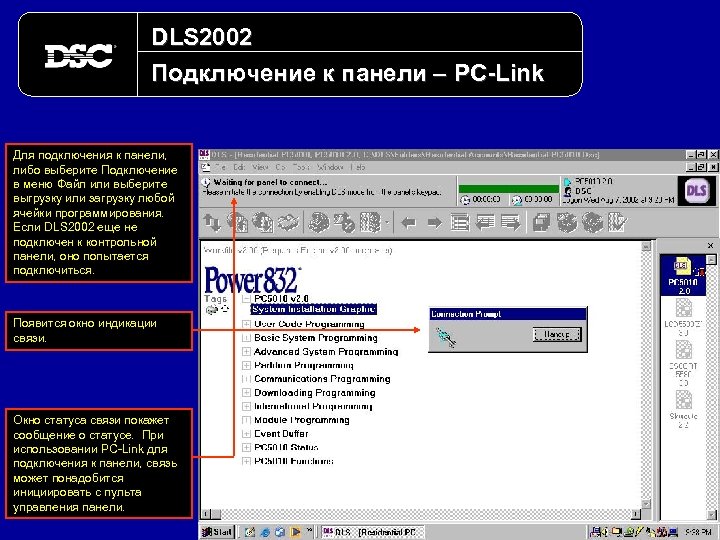The image size is (720, 540).
Task: Click the list icon with right arrow
Action: (x=510, y=223)
